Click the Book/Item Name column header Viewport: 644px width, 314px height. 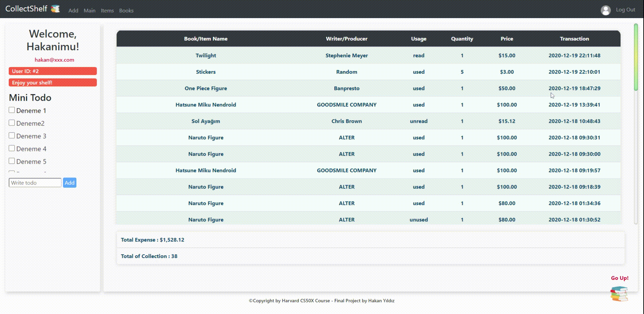pos(206,39)
